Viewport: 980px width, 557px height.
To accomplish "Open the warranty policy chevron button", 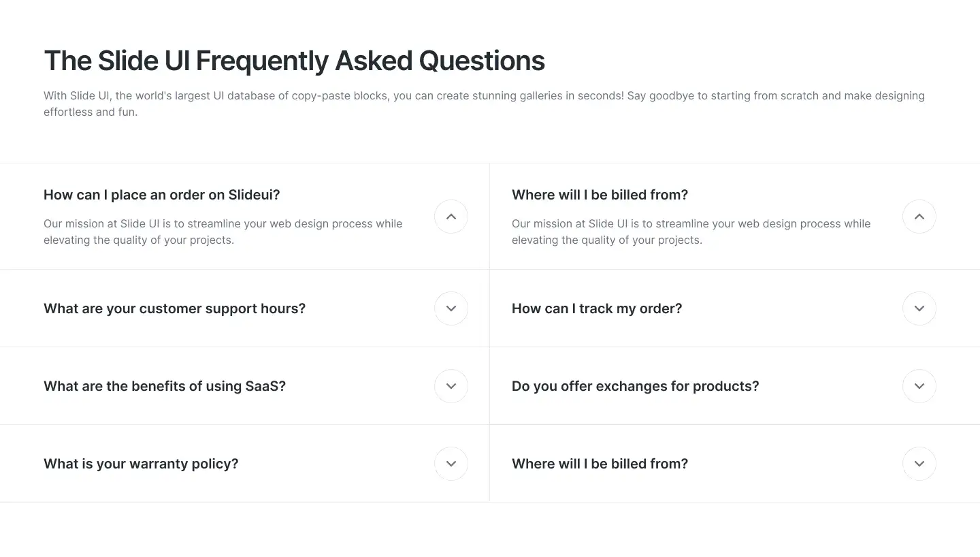I will tap(451, 464).
